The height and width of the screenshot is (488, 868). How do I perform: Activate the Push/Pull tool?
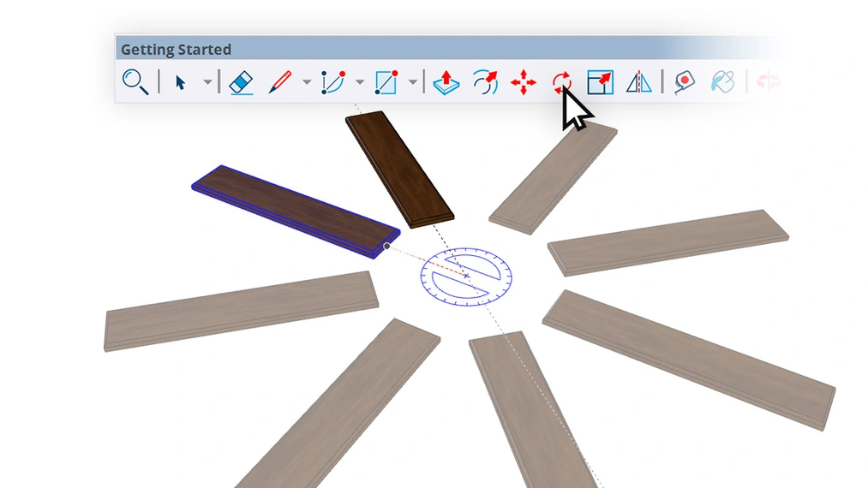click(x=446, y=82)
